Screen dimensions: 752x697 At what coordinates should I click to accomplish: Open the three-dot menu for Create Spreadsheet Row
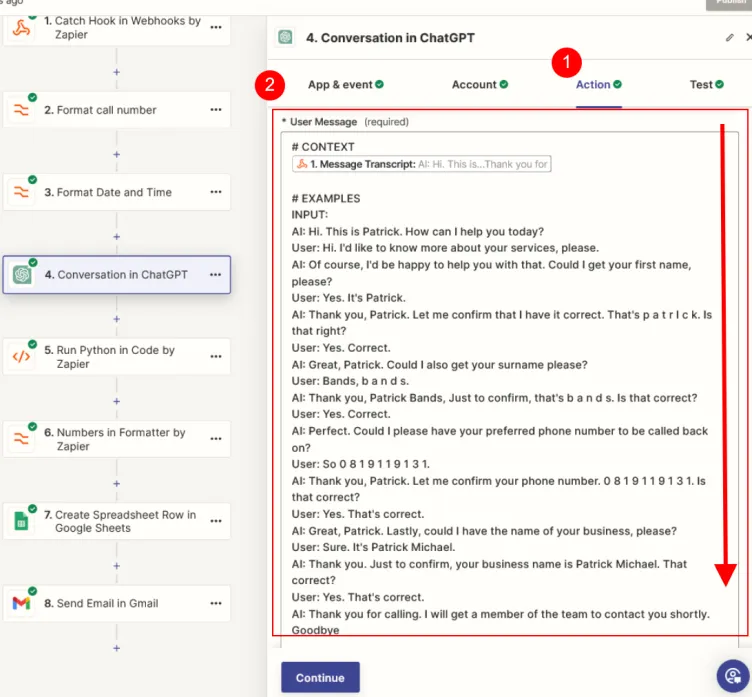click(216, 521)
